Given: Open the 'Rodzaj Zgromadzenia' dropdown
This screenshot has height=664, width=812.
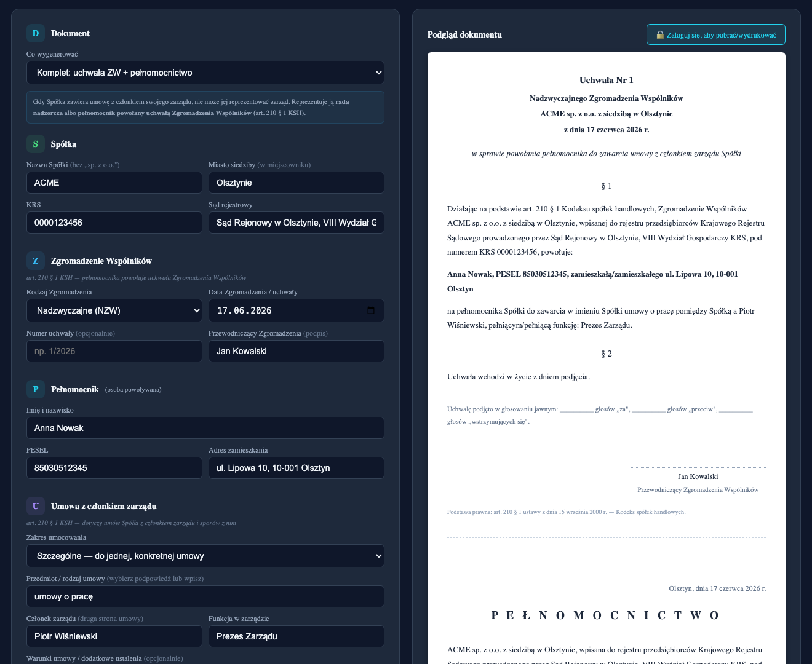Looking at the screenshot, I should [114, 310].
